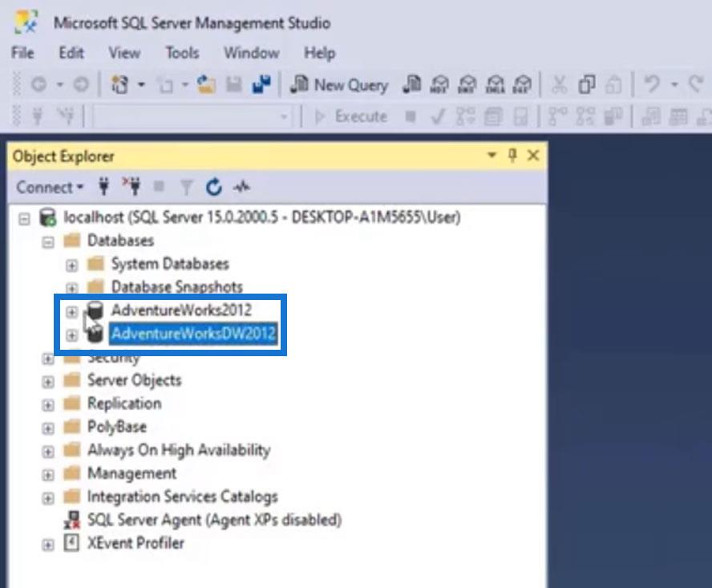
Task: Click the Cut scissors icon
Action: (x=560, y=85)
